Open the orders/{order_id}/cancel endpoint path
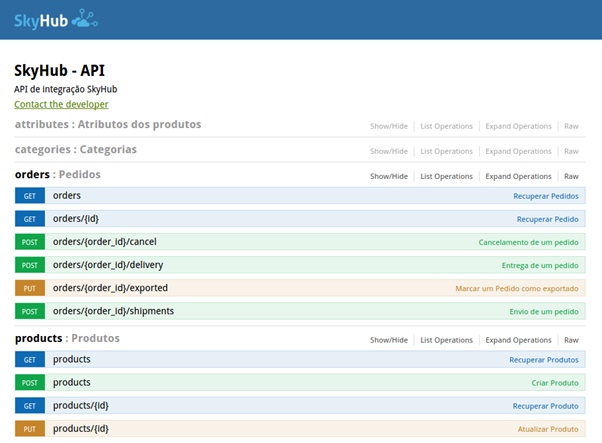 [105, 242]
